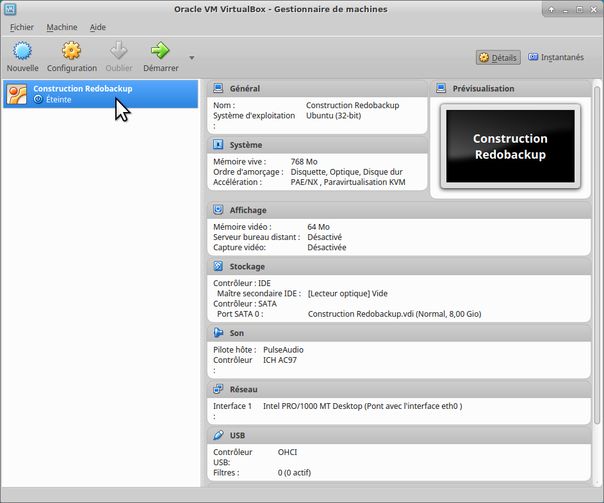Click the 'Intel PRO/1000 MT Desktop' interface text
604x503 pixels.
click(x=362, y=406)
